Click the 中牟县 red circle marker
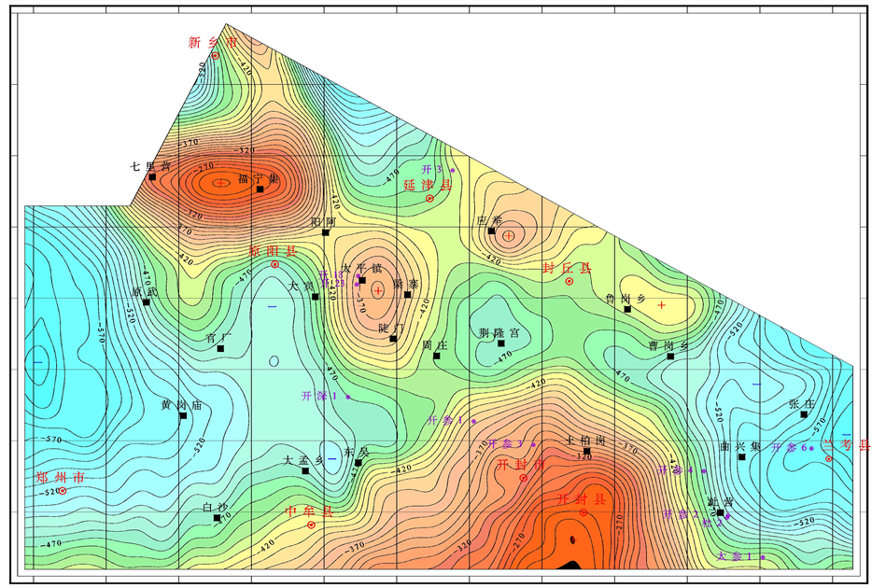 (x=311, y=525)
